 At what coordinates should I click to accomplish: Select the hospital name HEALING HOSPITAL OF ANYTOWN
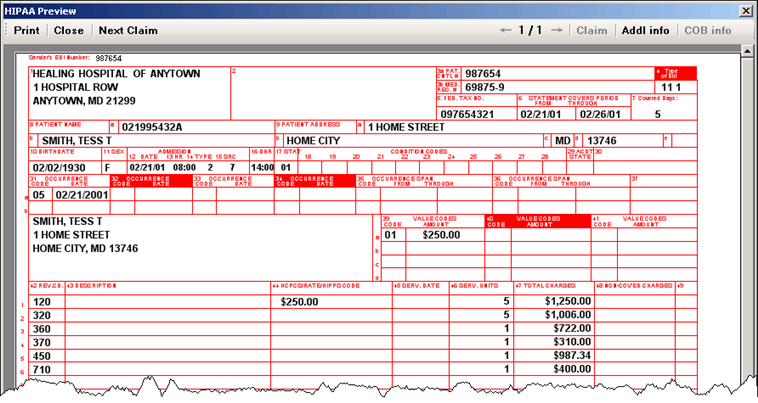[x=117, y=74]
